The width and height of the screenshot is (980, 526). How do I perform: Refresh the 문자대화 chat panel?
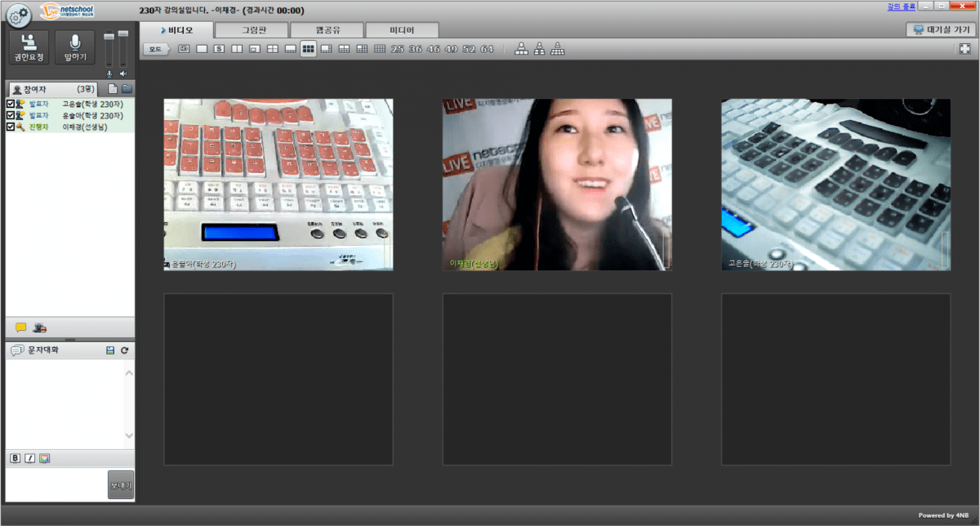tap(124, 350)
